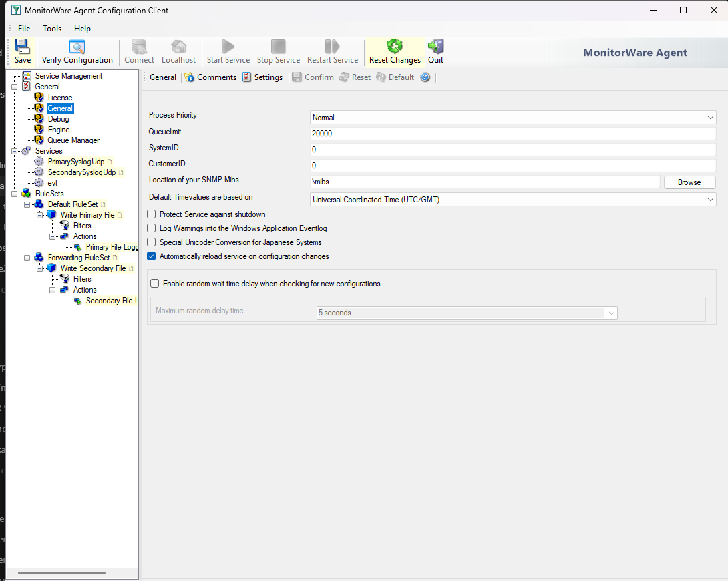728x581 pixels.
Task: Click the SNMP Mibs location field
Action: [x=485, y=182]
